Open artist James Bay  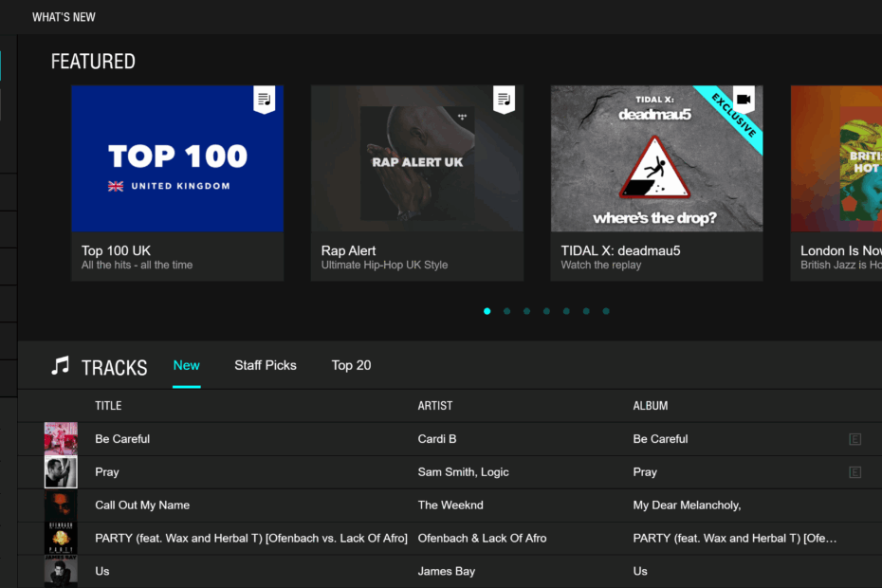pyautogui.click(x=446, y=571)
